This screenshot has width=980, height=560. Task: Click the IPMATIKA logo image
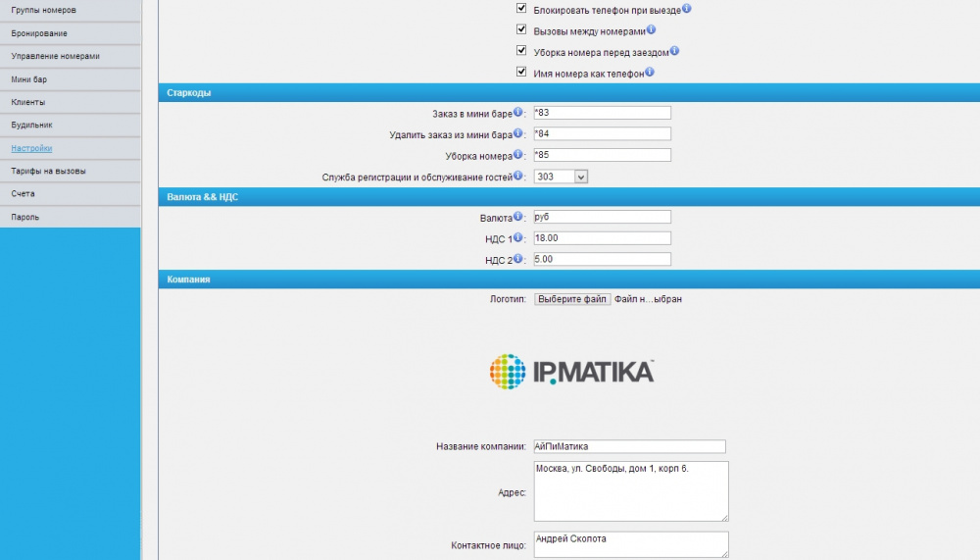tap(571, 372)
